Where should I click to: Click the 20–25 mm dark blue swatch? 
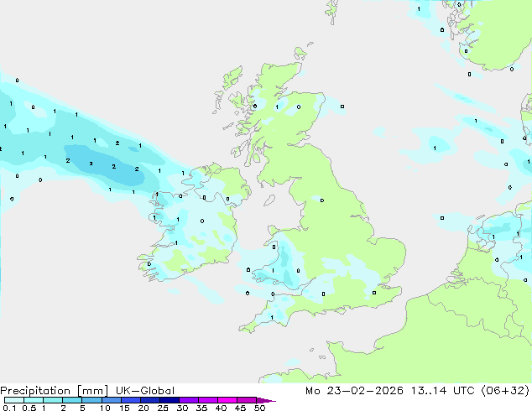pyautogui.click(x=149, y=400)
